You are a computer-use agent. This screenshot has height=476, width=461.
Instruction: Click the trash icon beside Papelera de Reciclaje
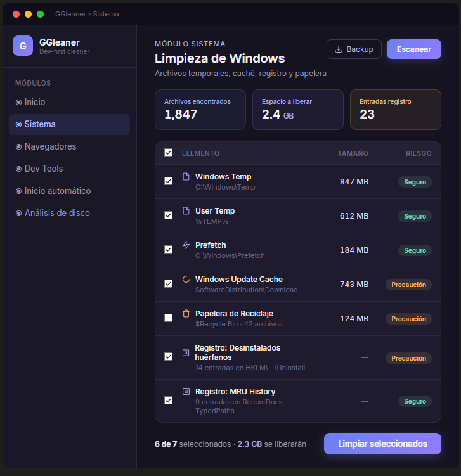186,313
